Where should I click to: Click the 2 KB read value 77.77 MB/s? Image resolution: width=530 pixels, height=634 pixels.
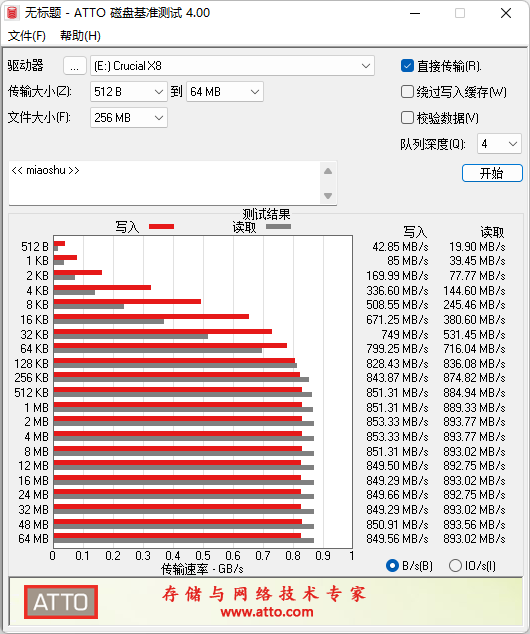pos(477,276)
